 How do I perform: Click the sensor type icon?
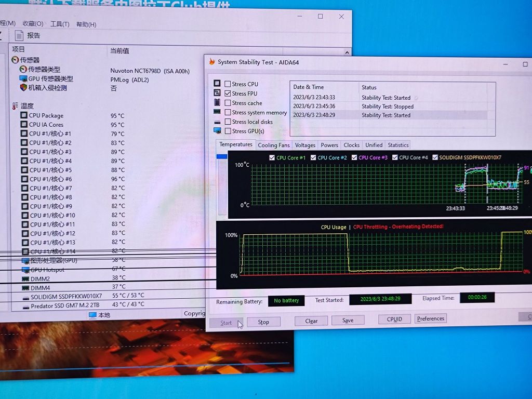23,70
